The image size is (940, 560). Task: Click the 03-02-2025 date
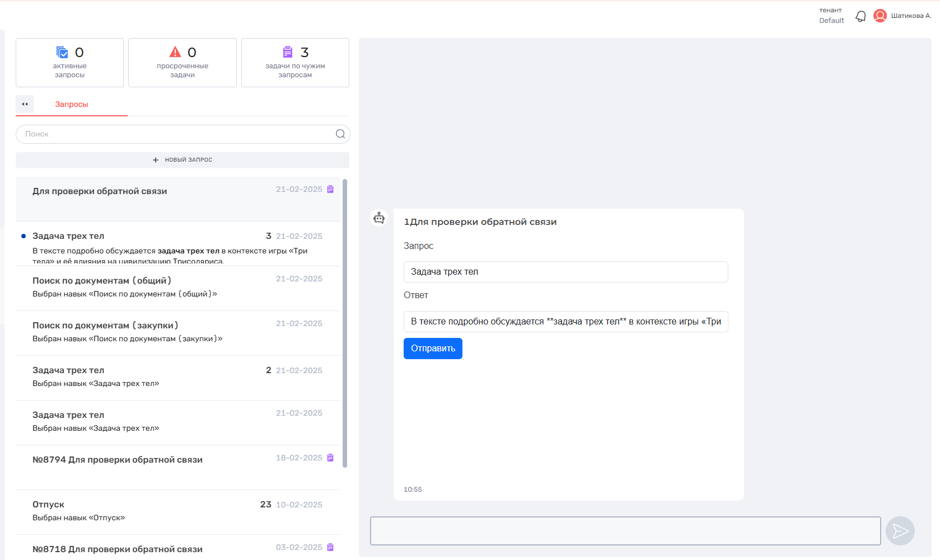(299, 547)
